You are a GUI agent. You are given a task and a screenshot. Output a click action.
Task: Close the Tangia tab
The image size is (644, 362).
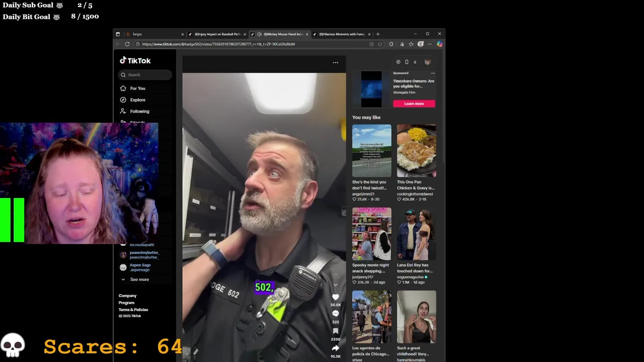click(182, 34)
